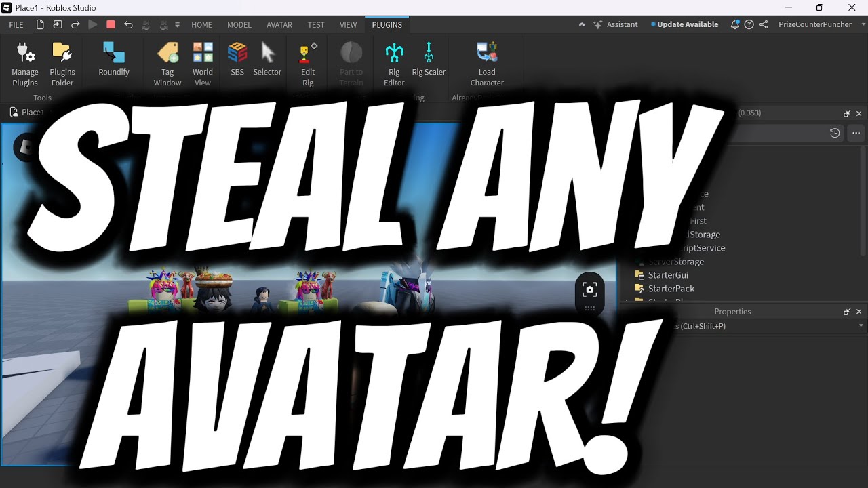Viewport: 868px width, 488px height.
Task: Click the open place icon in quick toolbar
Action: [x=58, y=24]
